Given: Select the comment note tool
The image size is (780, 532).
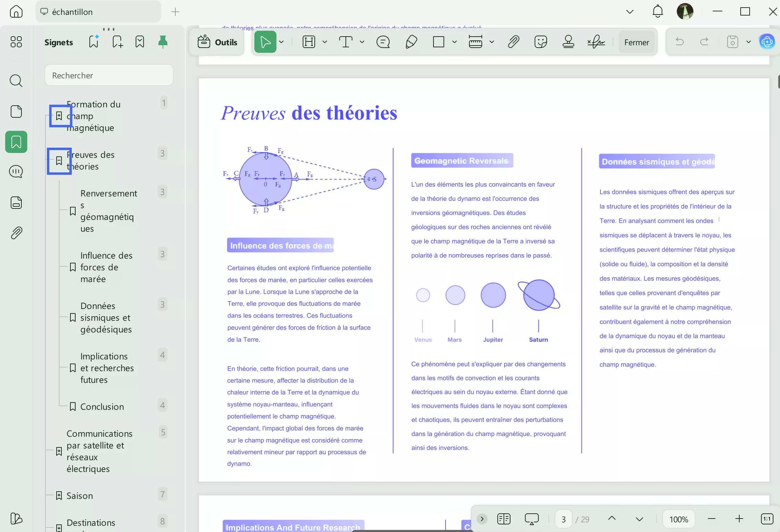Looking at the screenshot, I should (383, 42).
